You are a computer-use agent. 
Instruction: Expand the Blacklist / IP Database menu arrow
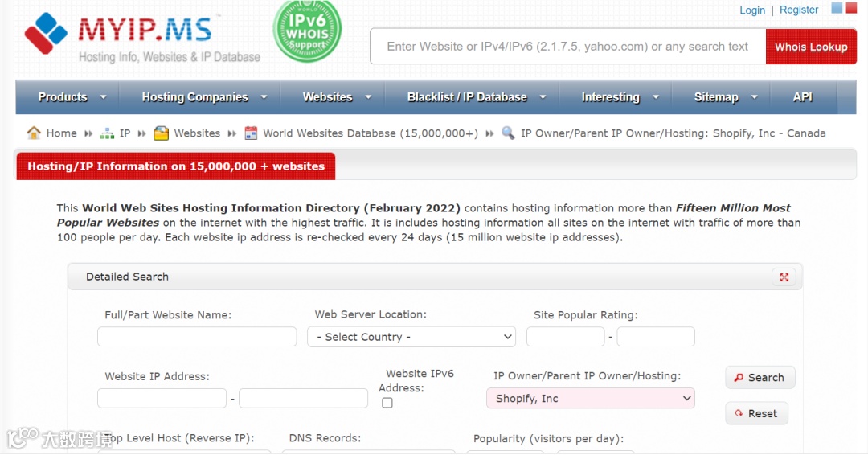pos(543,96)
